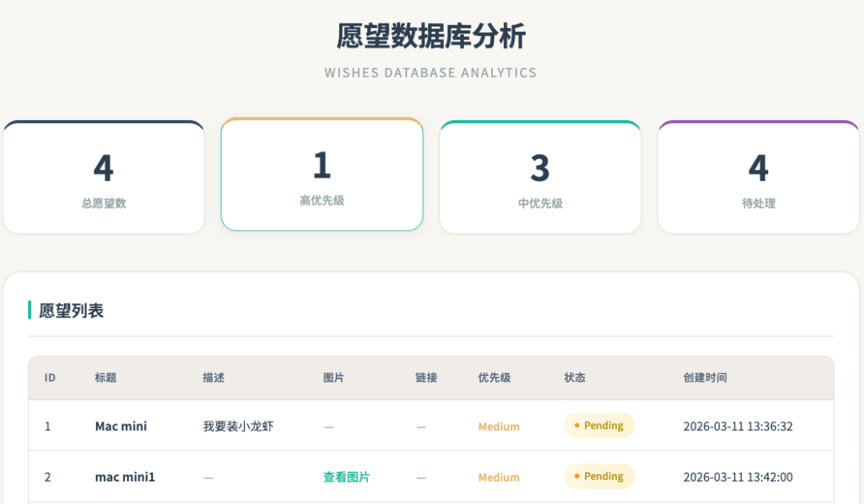Screen dimensions: 864x504
Task: Click the 我要装小龙虾 description text
Action: (238, 426)
